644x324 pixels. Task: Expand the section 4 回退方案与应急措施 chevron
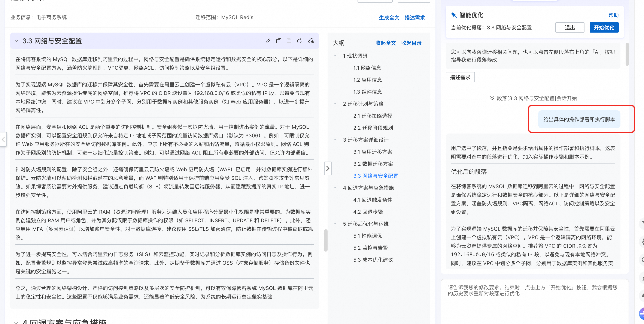[x=16, y=322]
